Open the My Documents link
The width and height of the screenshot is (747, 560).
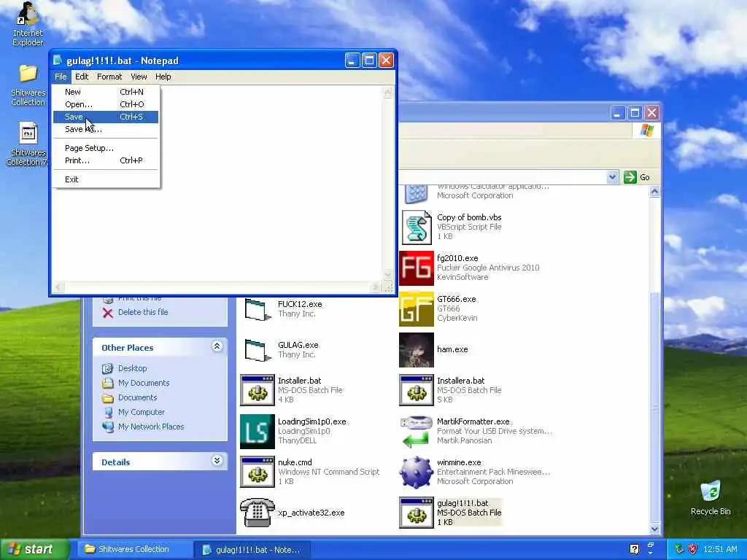(144, 383)
